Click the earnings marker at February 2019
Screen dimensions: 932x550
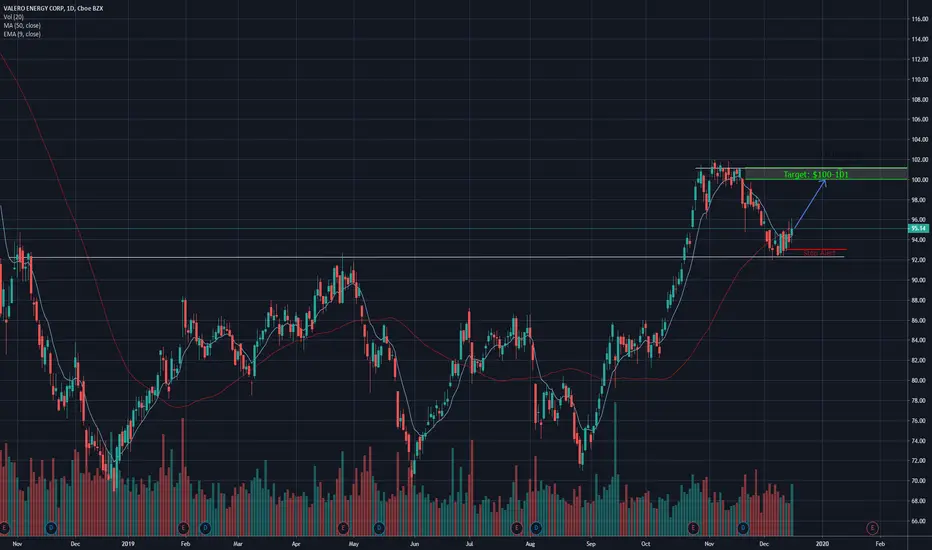point(183,528)
